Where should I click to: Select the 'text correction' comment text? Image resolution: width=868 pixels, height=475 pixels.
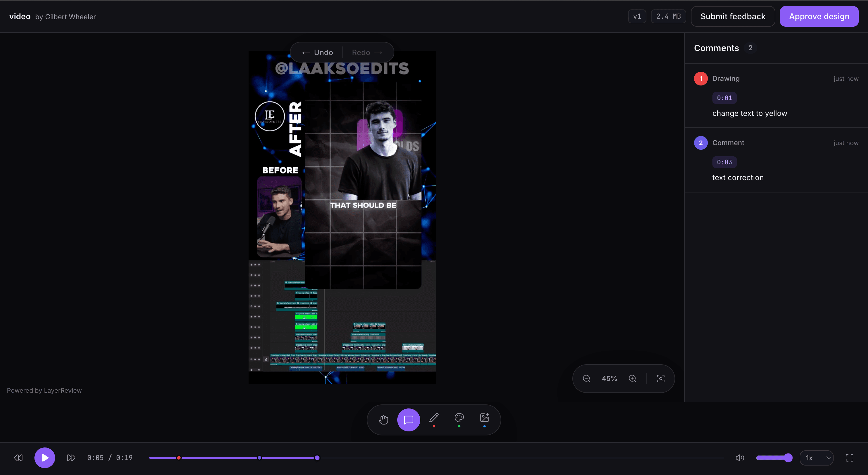click(738, 178)
